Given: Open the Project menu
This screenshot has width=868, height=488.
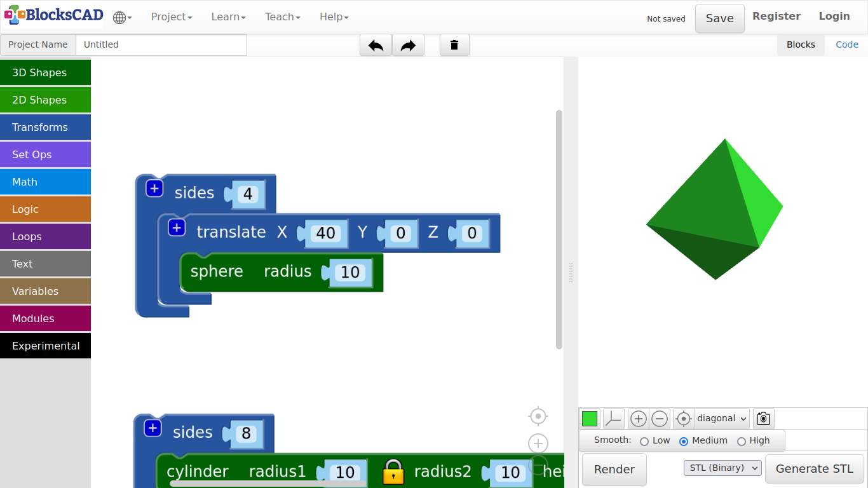Looking at the screenshot, I should coord(172,17).
